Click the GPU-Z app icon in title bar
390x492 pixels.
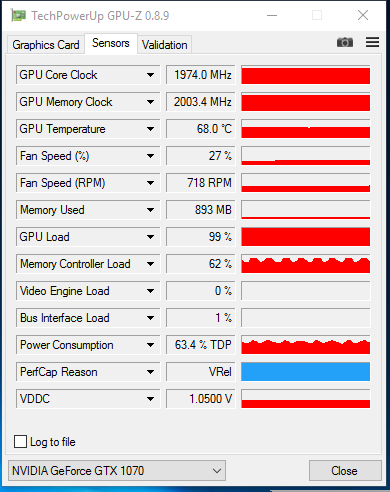point(18,15)
